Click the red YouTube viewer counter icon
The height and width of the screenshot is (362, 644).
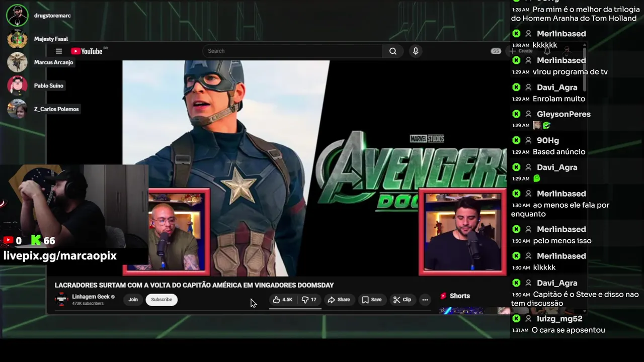(8, 241)
